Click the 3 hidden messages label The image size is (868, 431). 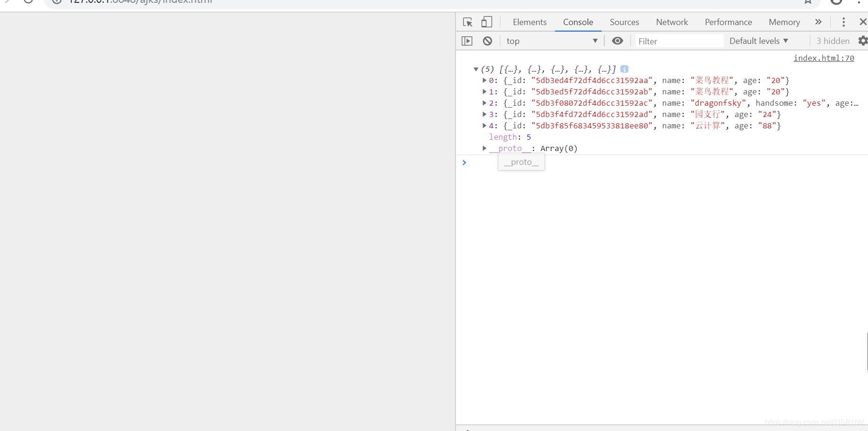coord(833,41)
